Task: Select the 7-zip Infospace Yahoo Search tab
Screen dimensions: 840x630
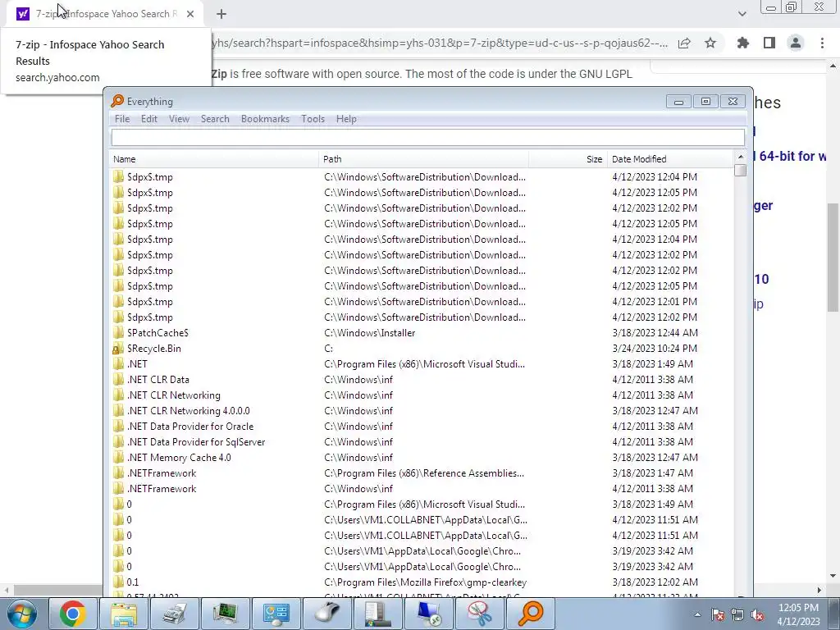Action: point(104,14)
